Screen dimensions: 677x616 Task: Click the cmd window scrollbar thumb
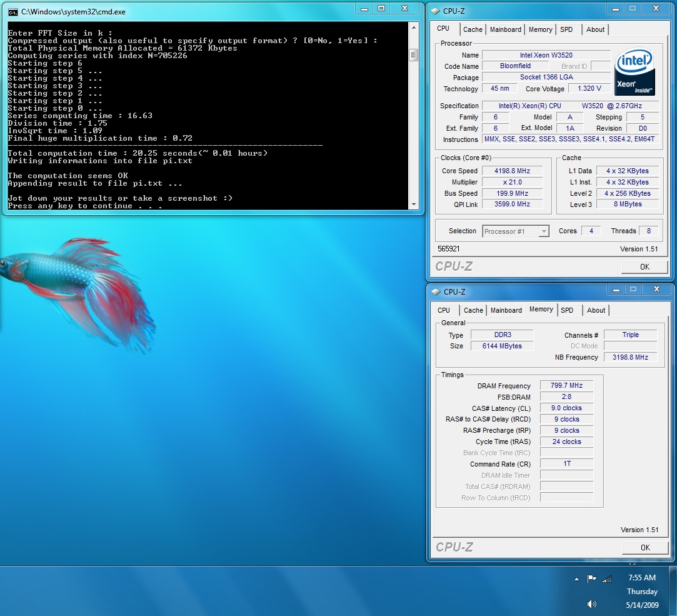[x=414, y=55]
